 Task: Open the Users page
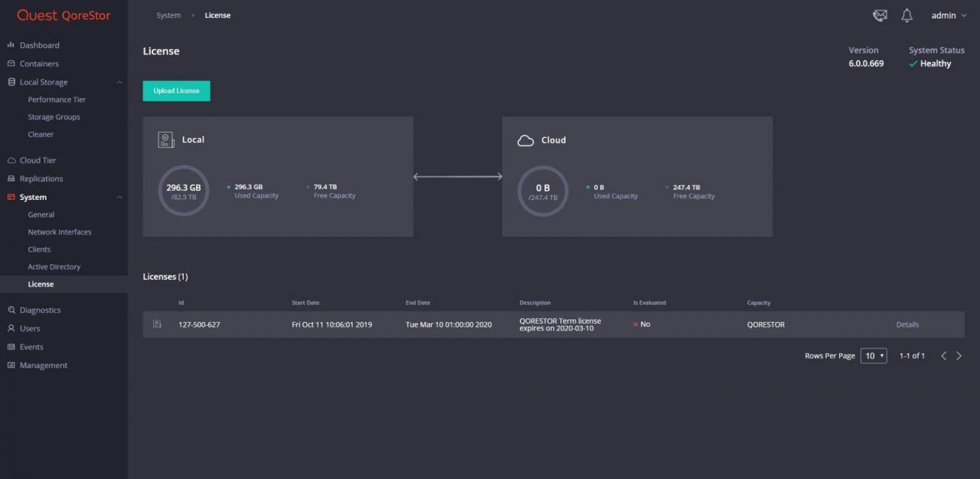[x=30, y=328]
